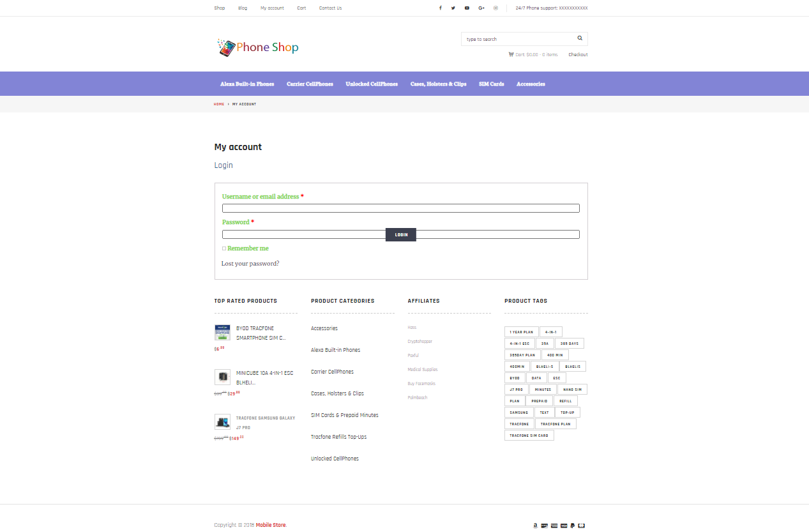Open Tracfone Refills Top-Ups category

(338, 437)
